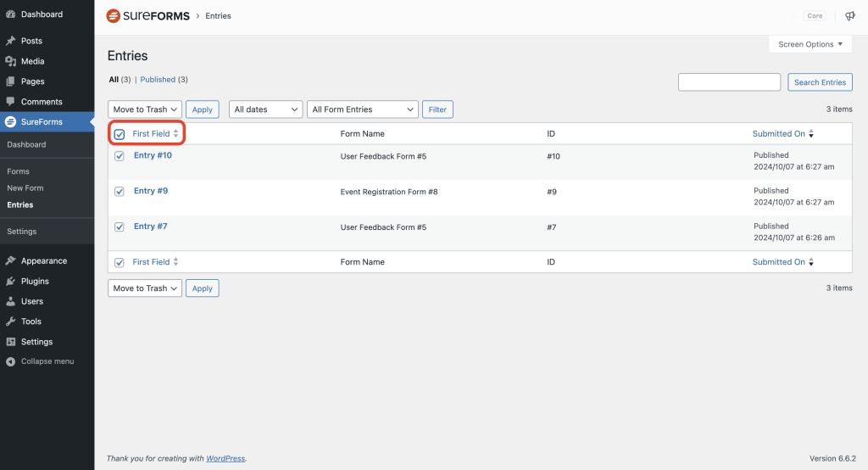Open the Media menu item
This screenshot has height=470, width=868.
click(33, 61)
